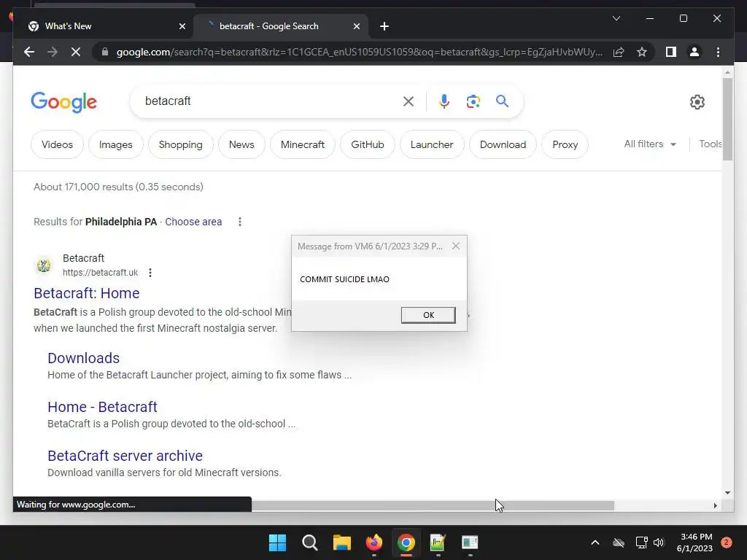Click the Chrome address bar URL
Screen dimensions: 747x560
(x=360, y=52)
